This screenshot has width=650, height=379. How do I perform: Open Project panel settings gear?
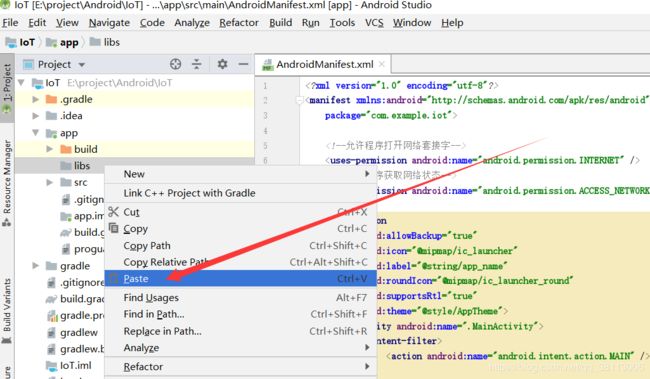pyautogui.click(x=223, y=64)
